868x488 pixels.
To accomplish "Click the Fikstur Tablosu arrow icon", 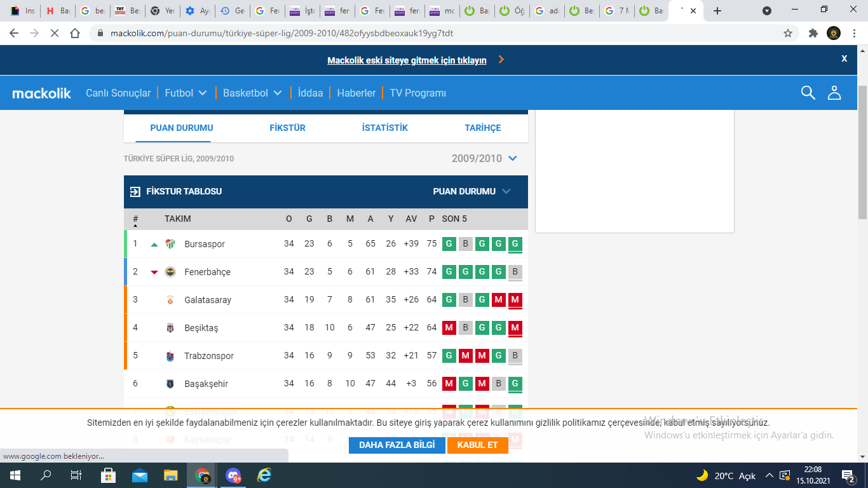I will [135, 191].
